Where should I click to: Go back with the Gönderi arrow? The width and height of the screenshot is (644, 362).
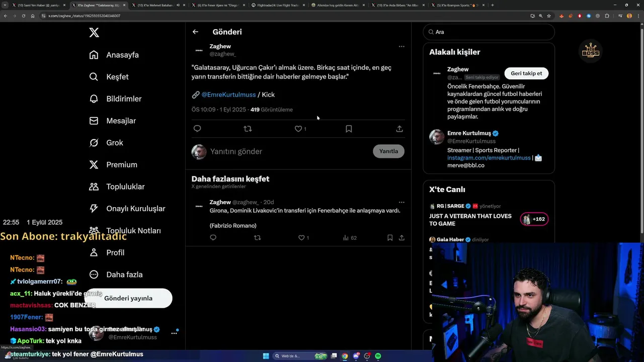click(x=195, y=32)
